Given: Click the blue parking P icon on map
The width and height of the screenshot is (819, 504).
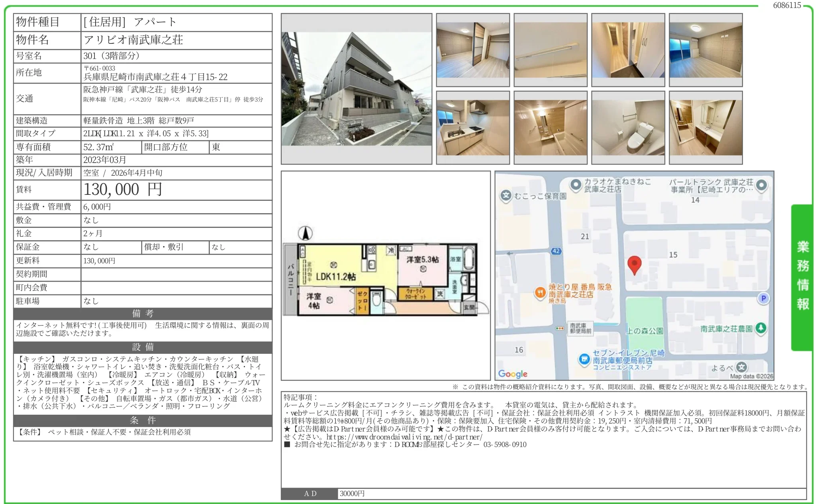Looking at the screenshot, I should [763, 298].
